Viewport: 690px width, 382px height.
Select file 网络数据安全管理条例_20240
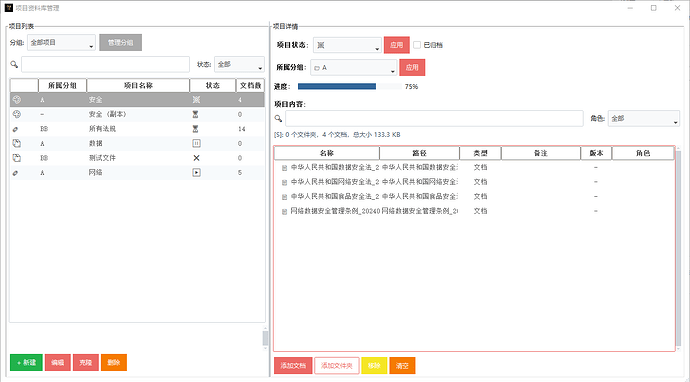tap(335, 211)
